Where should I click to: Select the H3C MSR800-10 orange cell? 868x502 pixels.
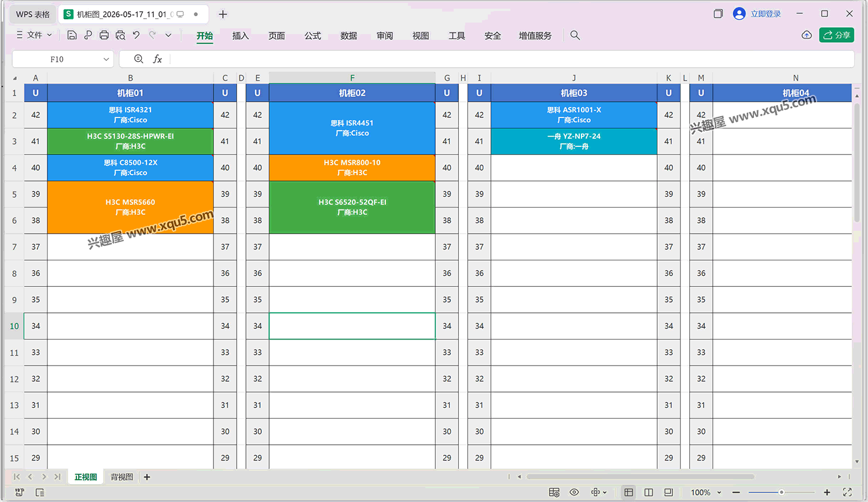tap(352, 168)
